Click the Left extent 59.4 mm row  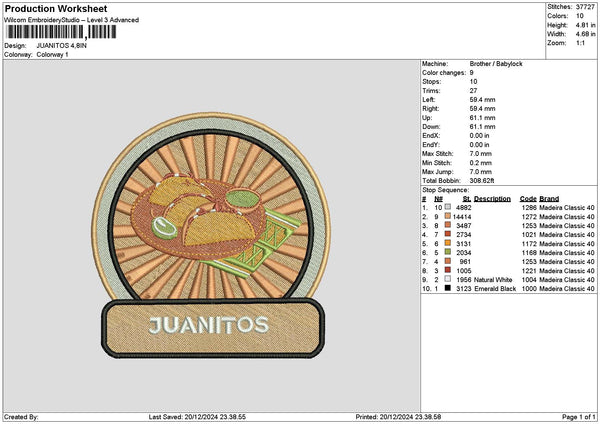459,100
